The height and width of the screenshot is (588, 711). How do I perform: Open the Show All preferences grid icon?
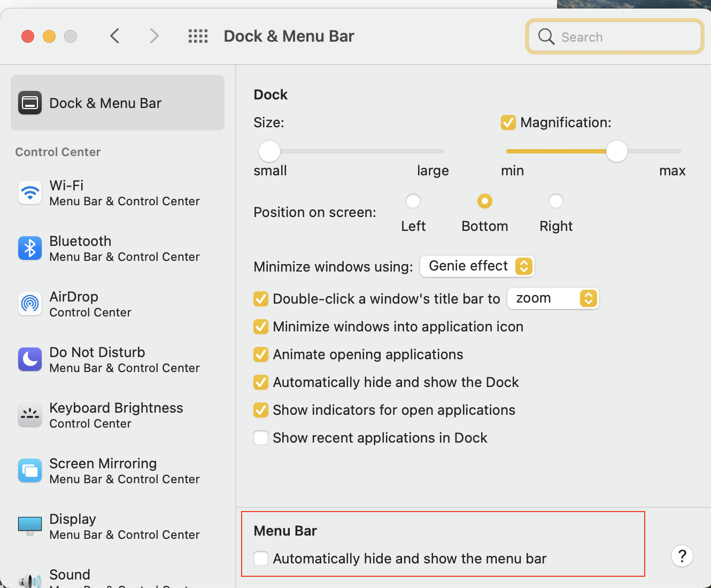(x=198, y=36)
